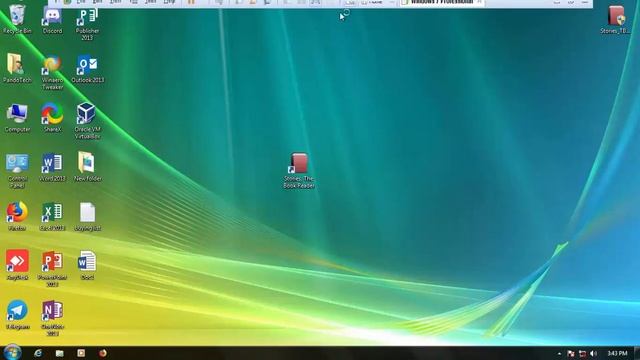The image size is (640, 360).
Task: Open the Action Center flag icon
Action: point(571,353)
